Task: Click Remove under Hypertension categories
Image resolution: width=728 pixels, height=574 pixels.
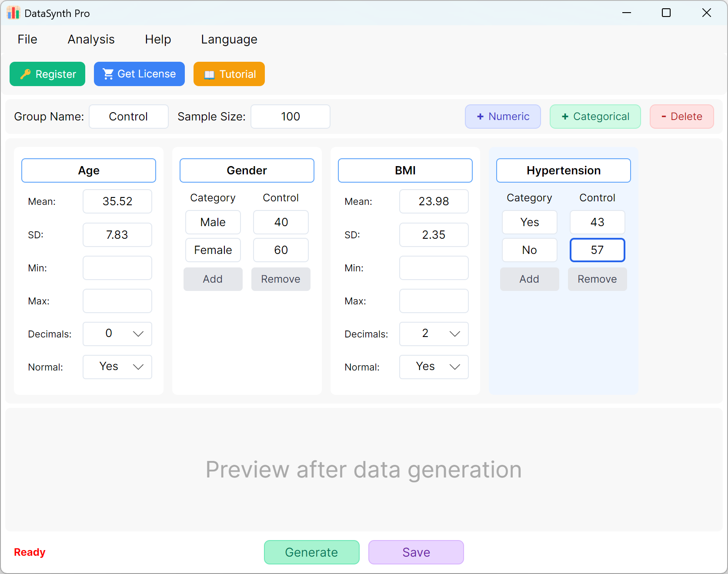Action: tap(598, 279)
